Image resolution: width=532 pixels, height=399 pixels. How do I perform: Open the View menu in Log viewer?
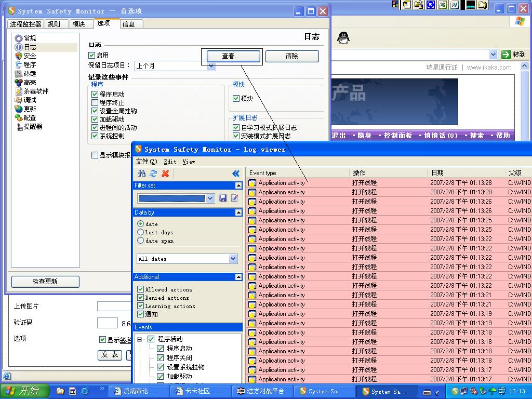point(189,162)
